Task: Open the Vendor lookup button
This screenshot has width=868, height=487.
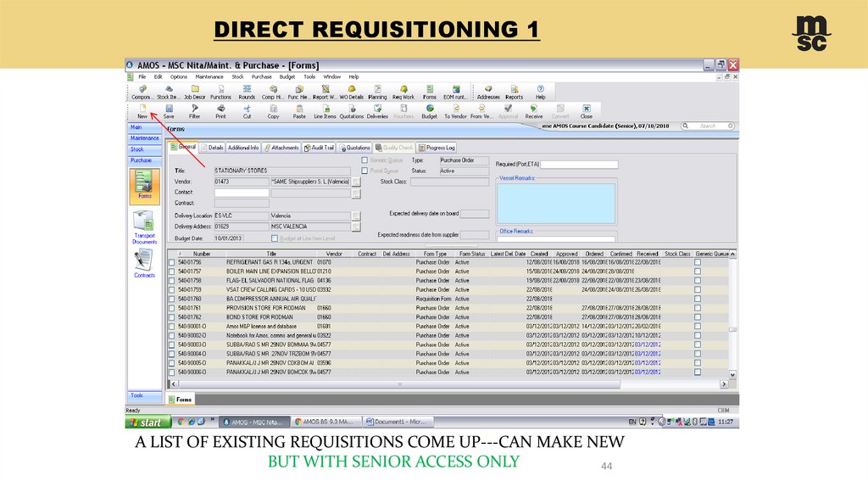Action: click(x=356, y=182)
